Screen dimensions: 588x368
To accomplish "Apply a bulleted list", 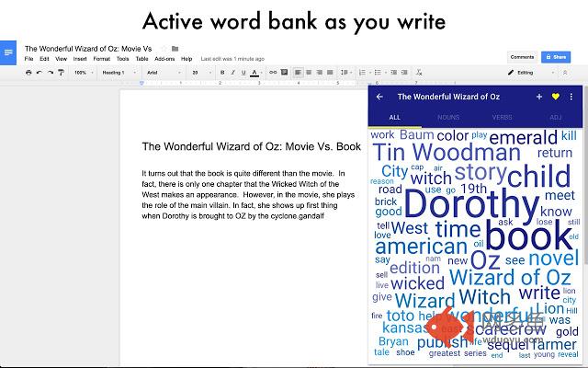I will (x=378, y=72).
